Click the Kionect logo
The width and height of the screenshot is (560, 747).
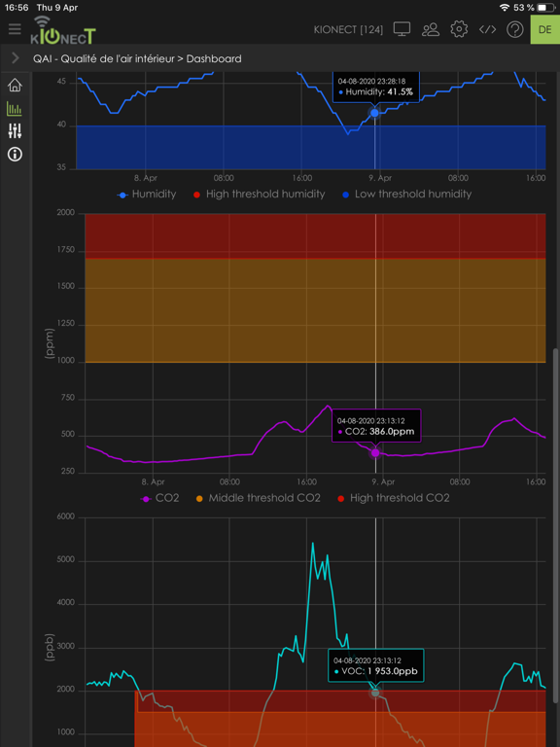click(x=63, y=30)
